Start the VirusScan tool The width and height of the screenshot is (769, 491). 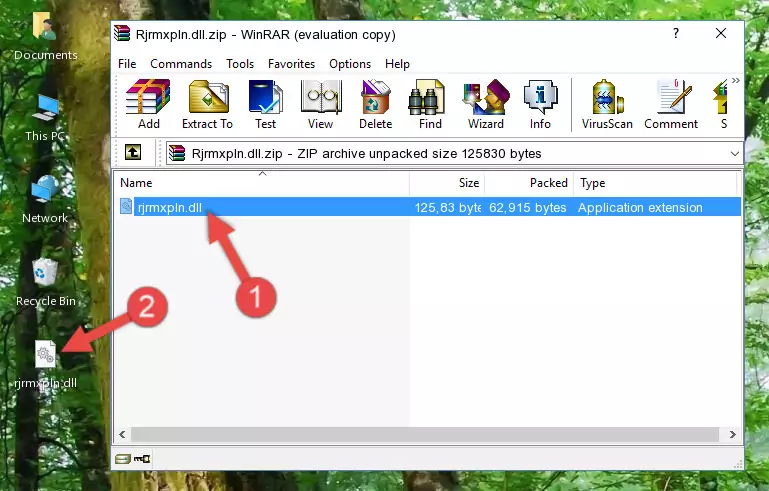tap(607, 104)
